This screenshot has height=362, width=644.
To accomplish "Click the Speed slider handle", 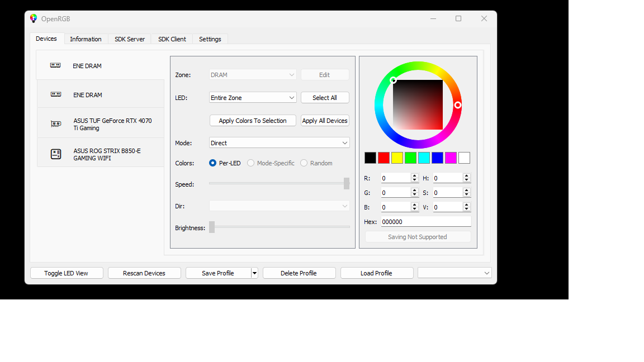I will (x=347, y=183).
